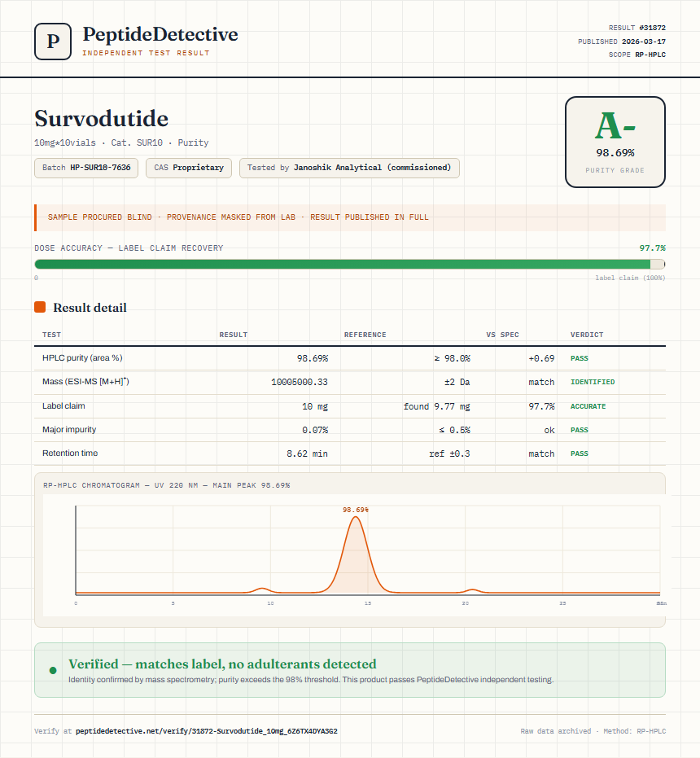Click the 0.07% major impurity result

pos(315,430)
